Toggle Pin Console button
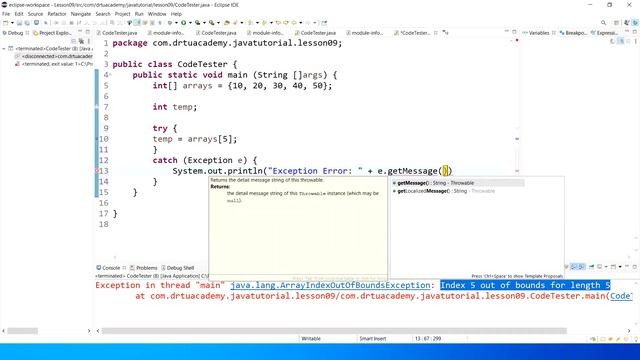The image size is (640, 360). [591, 267]
